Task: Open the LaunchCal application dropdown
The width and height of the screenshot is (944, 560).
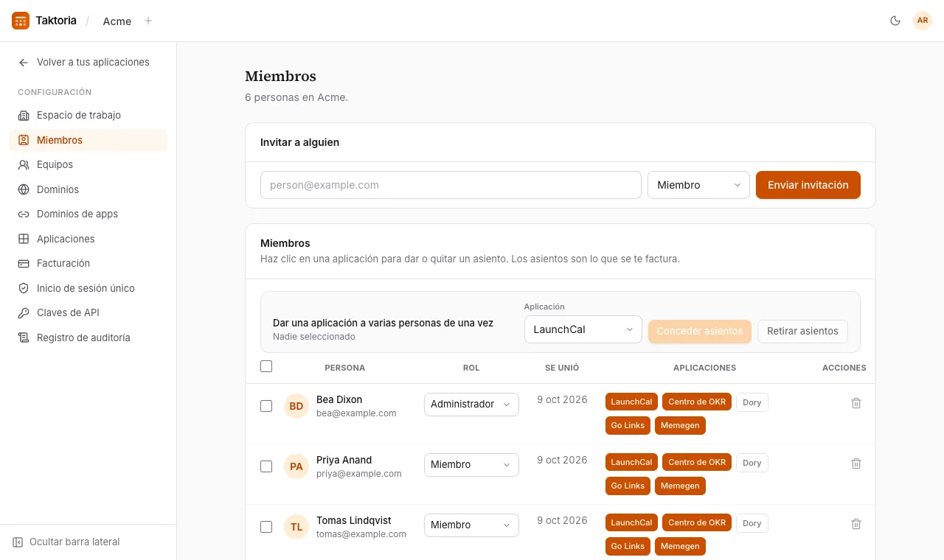Action: (x=583, y=329)
